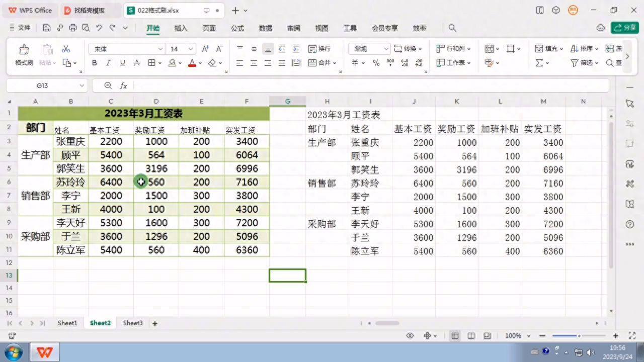644x362 pixels.
Task: Click the horizontal scrollbar thumb
Action: pos(387,323)
